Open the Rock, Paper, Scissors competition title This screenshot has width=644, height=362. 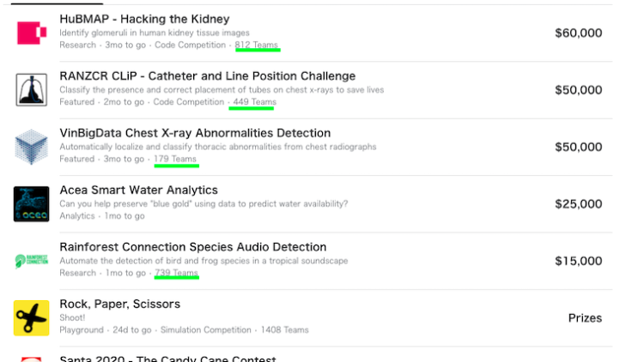click(x=120, y=305)
